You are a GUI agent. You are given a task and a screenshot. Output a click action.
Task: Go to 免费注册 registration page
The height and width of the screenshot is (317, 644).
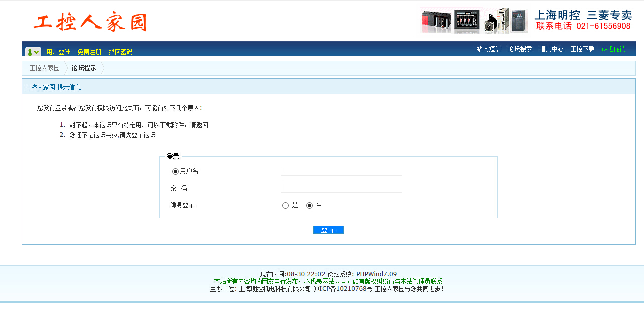point(89,52)
